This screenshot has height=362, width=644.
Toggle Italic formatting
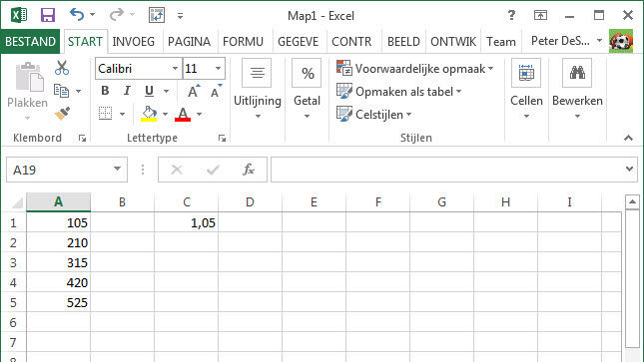point(127,91)
